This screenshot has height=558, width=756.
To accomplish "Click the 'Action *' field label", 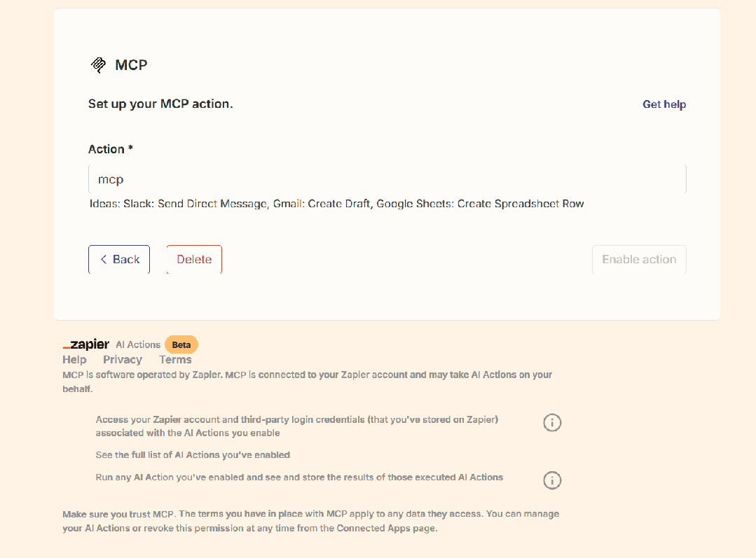I will pos(111,149).
